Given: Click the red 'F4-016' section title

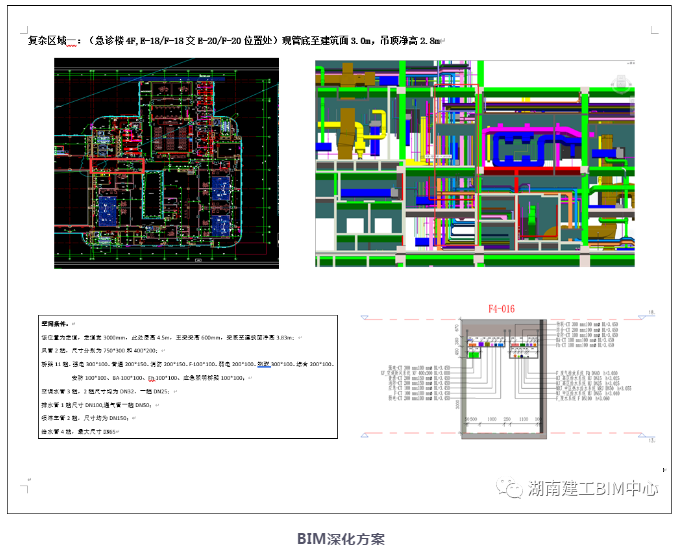Looking at the screenshot, I should click(501, 309).
